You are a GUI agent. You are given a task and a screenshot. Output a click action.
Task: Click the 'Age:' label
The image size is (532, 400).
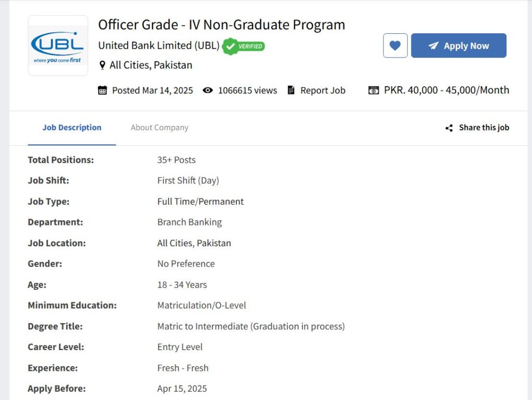coord(37,285)
